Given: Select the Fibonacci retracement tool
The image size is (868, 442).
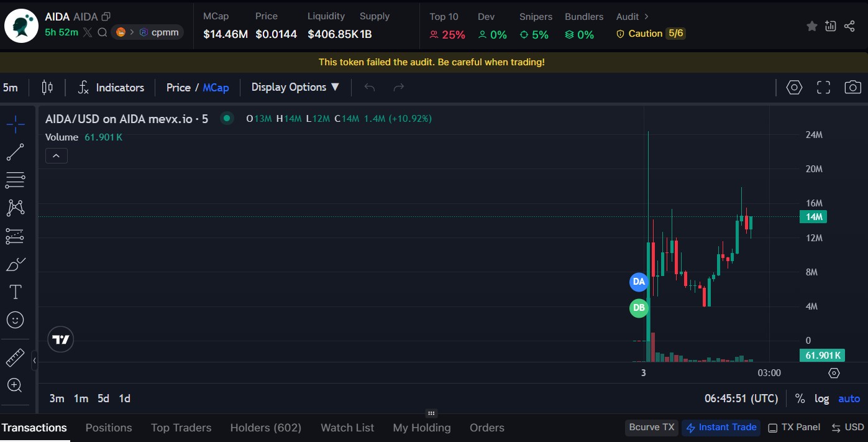Looking at the screenshot, I should coord(15,180).
